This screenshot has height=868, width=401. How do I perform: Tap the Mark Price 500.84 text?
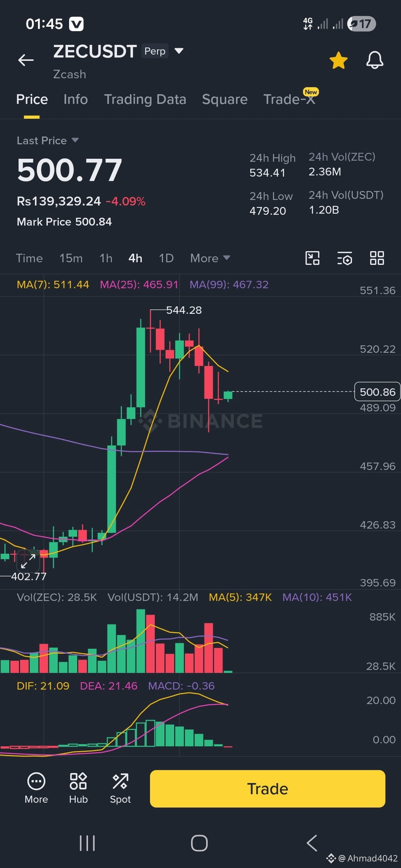click(x=64, y=222)
